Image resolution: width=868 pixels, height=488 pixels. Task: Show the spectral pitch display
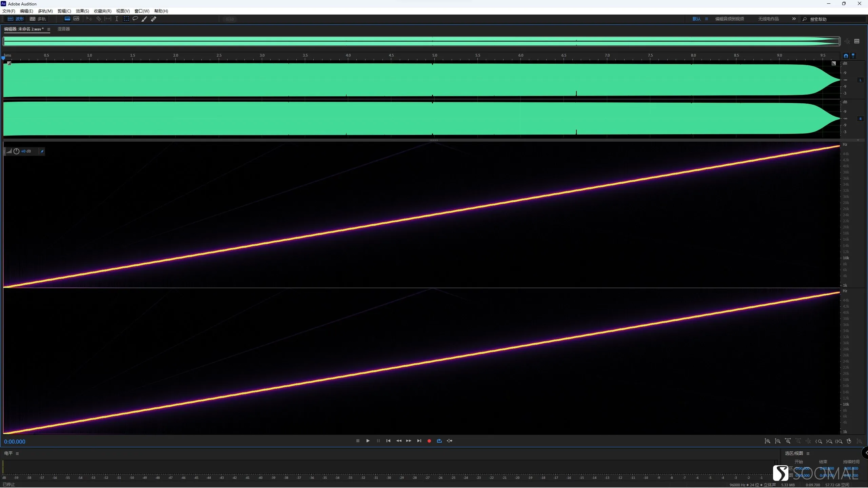(76, 19)
